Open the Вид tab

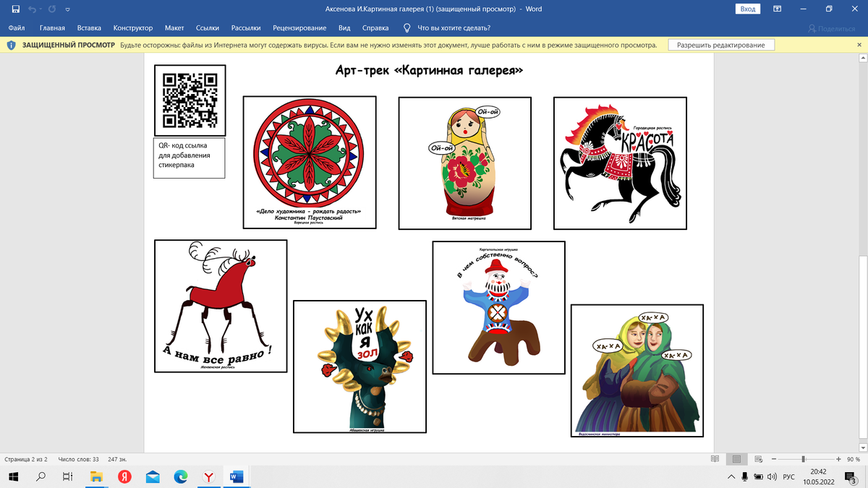click(344, 28)
